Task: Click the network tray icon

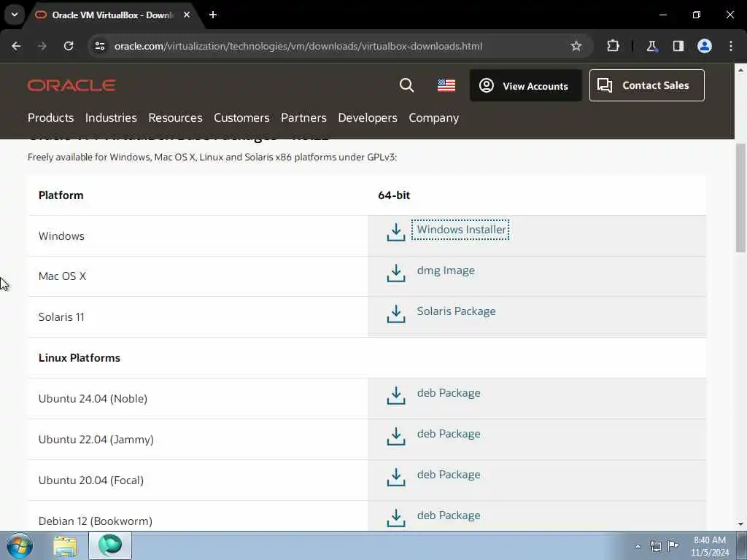Action: coord(656,546)
